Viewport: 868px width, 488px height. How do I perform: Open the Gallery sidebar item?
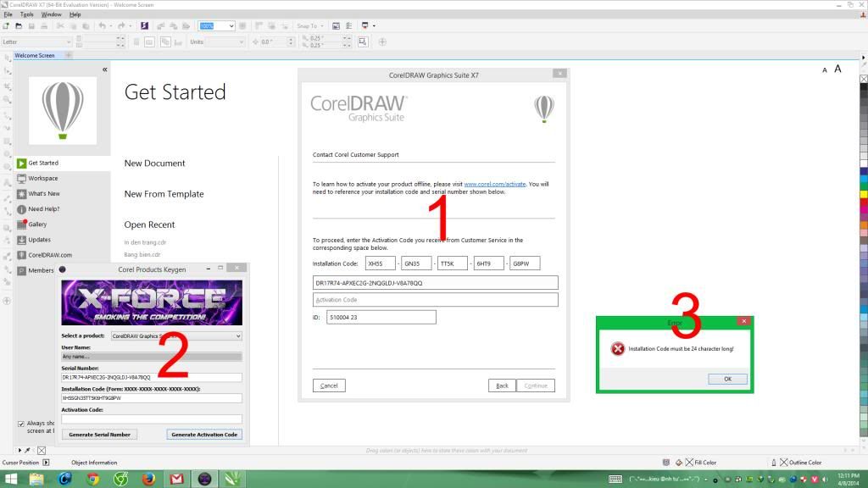click(36, 225)
